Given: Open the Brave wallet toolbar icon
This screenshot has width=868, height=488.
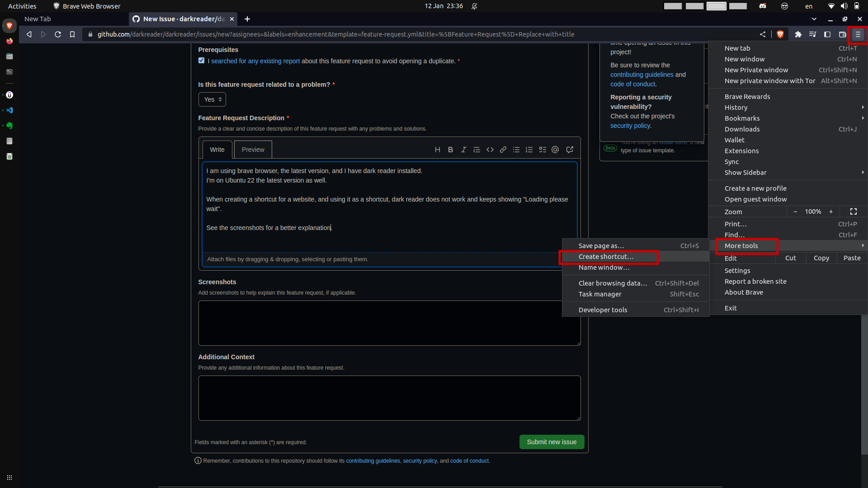Looking at the screenshot, I should pyautogui.click(x=842, y=34).
